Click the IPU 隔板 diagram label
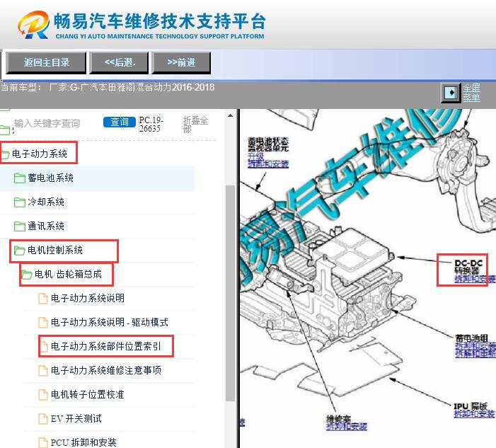Image resolution: width=496 pixels, height=448 pixels. (x=471, y=406)
